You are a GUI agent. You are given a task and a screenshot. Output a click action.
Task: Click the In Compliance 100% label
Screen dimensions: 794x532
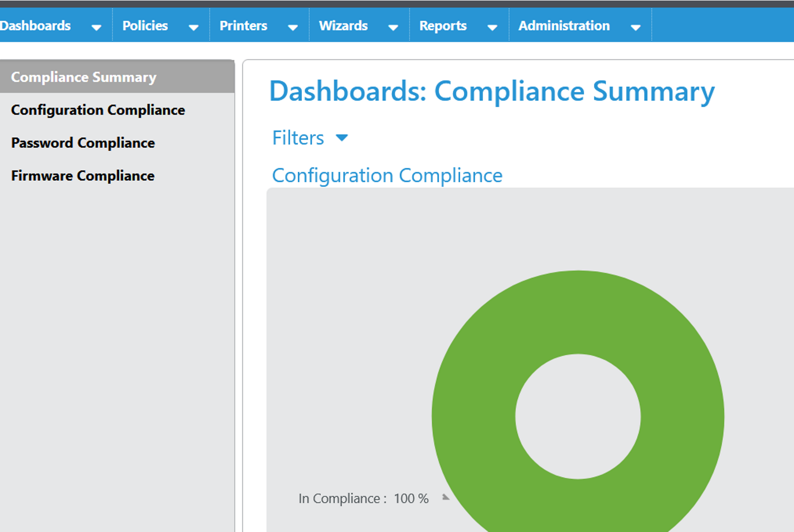pos(364,498)
